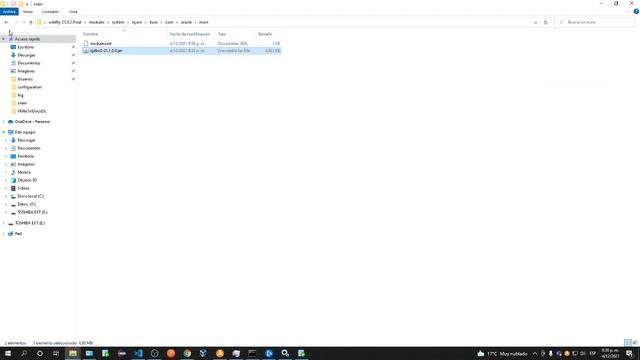
Task: Select OneDrive - Personal in sidebar
Action: tap(32, 122)
